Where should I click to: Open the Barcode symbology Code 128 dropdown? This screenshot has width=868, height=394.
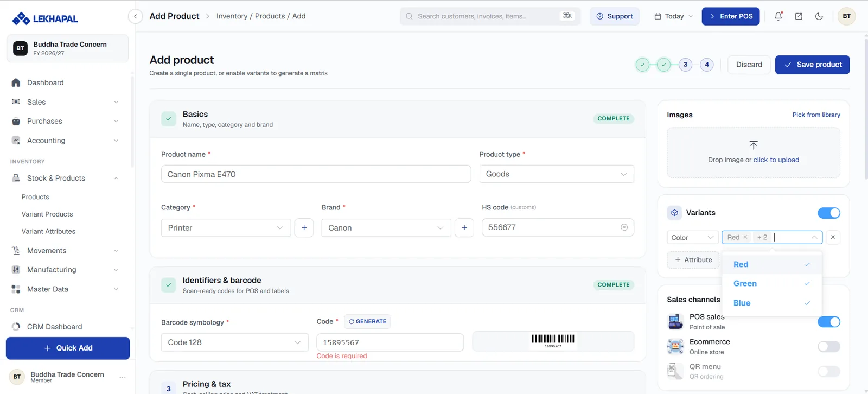[234, 342]
